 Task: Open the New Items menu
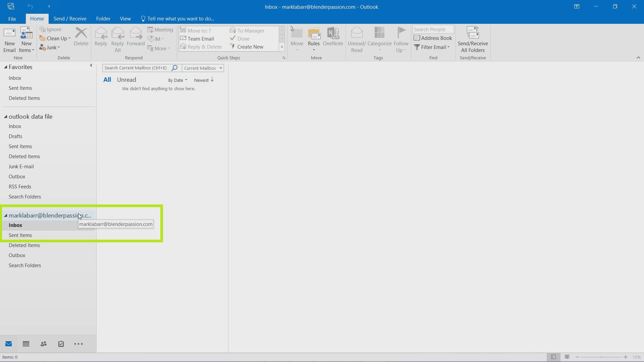[26, 40]
